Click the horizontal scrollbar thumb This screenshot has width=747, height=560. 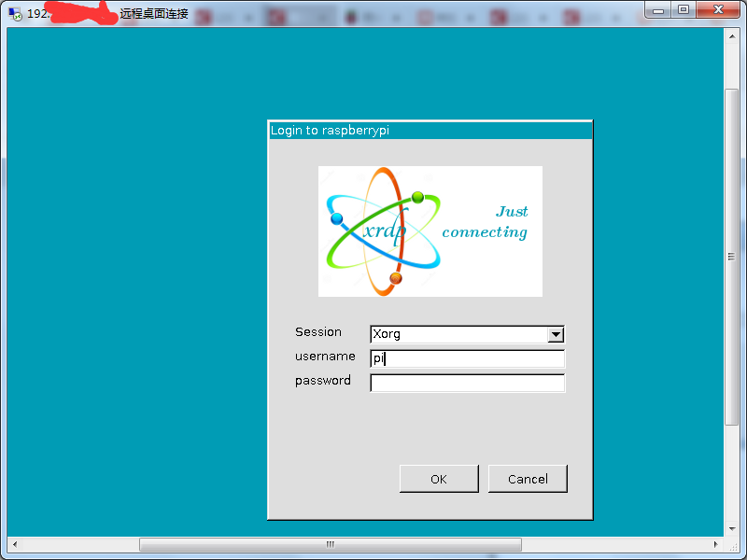[x=331, y=544]
